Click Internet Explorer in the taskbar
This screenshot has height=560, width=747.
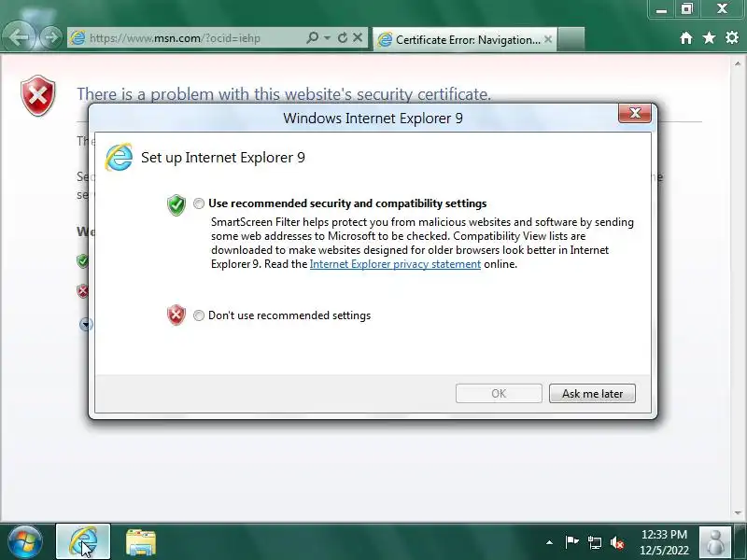[x=83, y=541]
